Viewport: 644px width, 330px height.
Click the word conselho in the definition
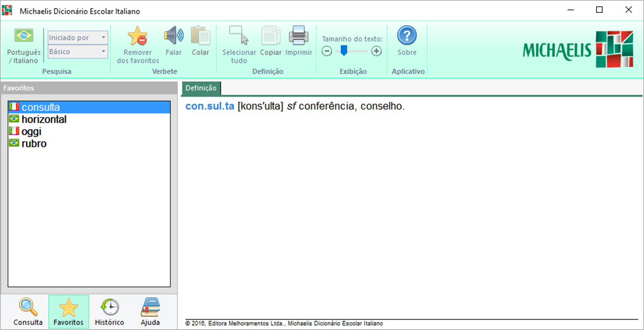(381, 107)
